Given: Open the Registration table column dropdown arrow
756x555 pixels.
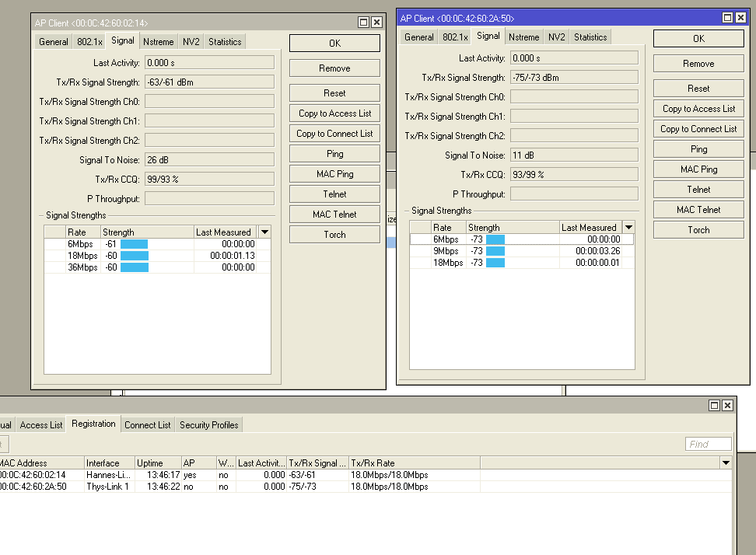Looking at the screenshot, I should pyautogui.click(x=726, y=462).
